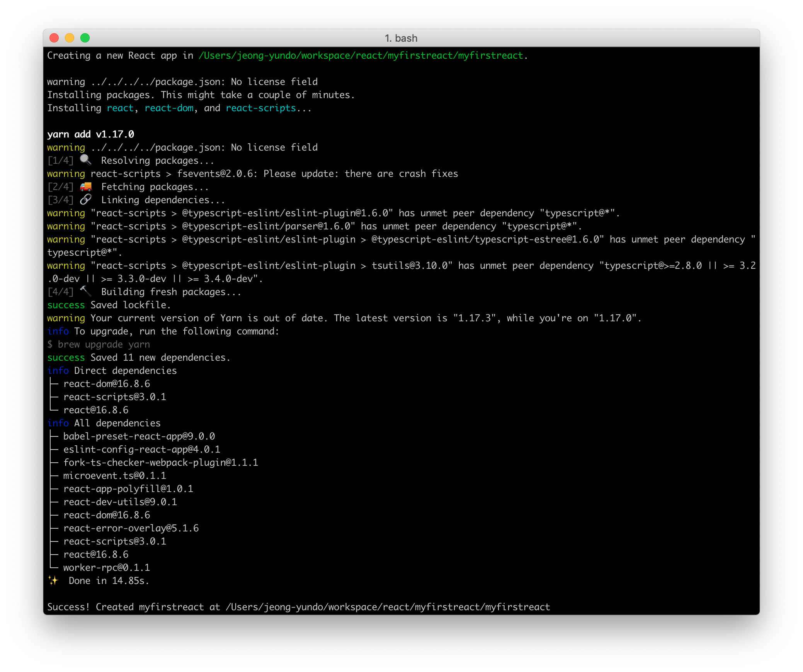Click the red close window button
This screenshot has height=672, width=803.
(x=54, y=38)
